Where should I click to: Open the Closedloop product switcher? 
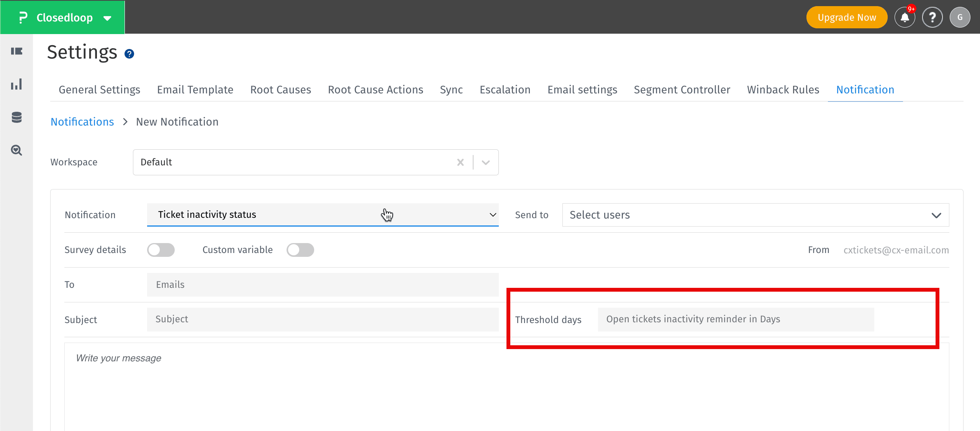click(64, 18)
